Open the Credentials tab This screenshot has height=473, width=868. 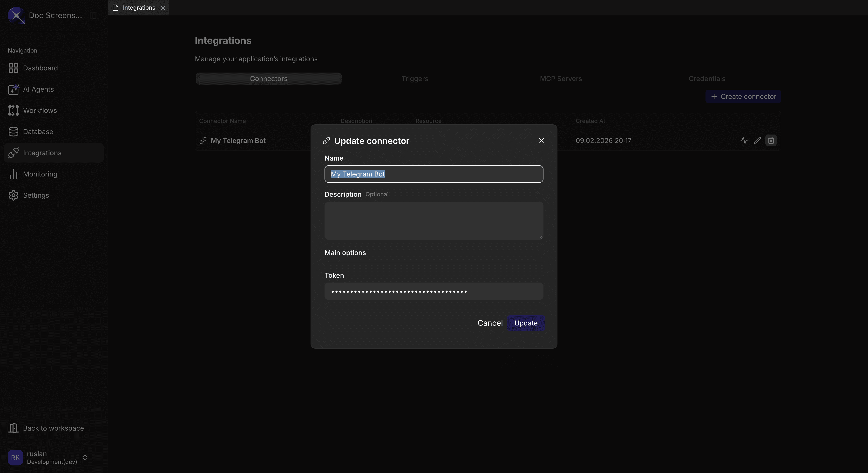click(707, 79)
